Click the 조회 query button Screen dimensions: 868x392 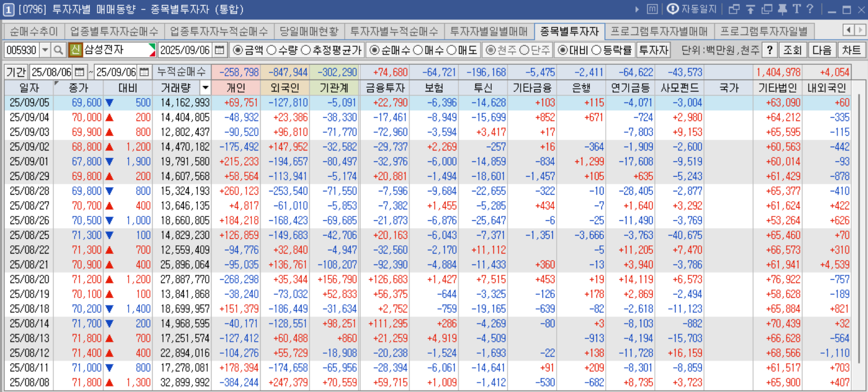coord(793,50)
